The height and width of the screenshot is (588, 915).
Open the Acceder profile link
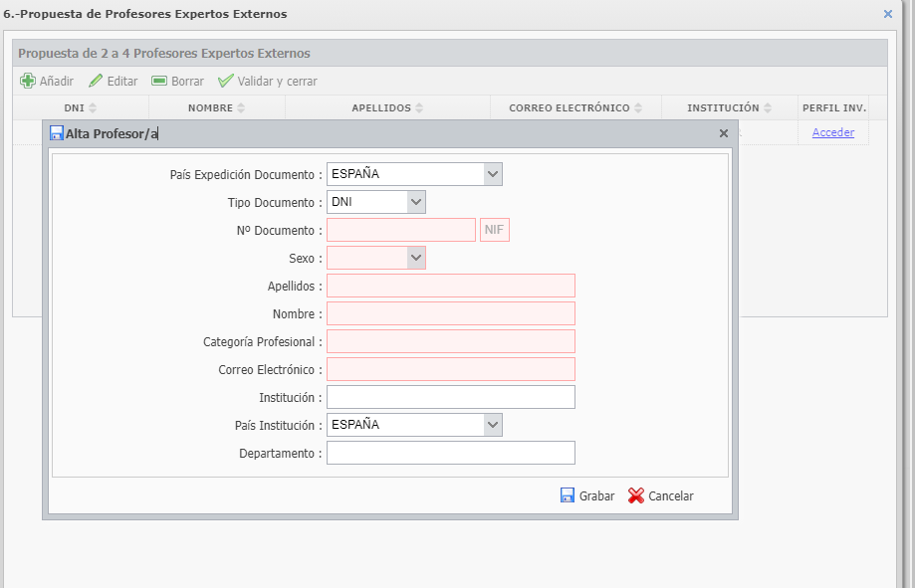click(x=832, y=132)
